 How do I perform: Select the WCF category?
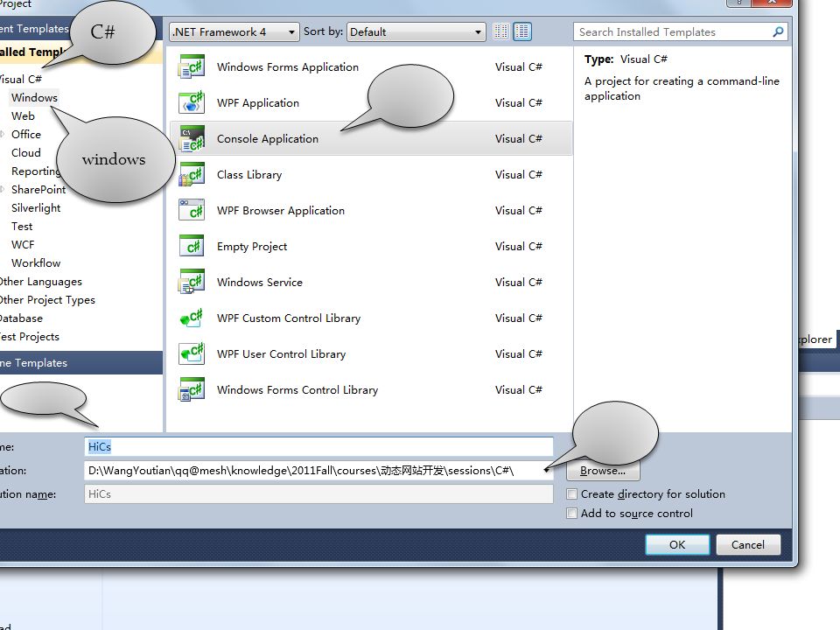(23, 244)
